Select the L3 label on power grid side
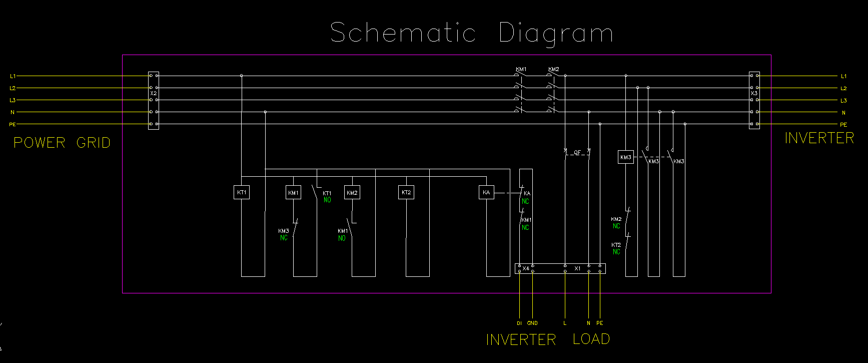 click(13, 100)
